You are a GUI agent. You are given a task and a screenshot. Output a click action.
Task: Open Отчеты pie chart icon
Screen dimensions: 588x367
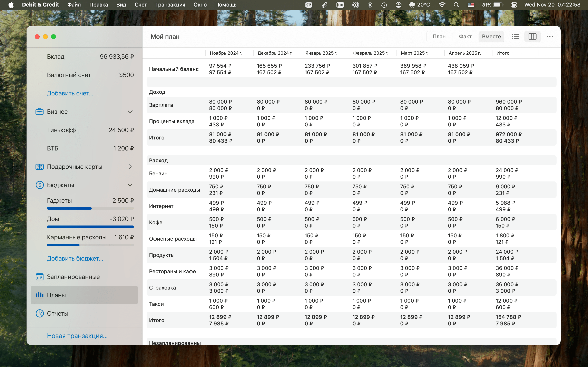point(39,313)
